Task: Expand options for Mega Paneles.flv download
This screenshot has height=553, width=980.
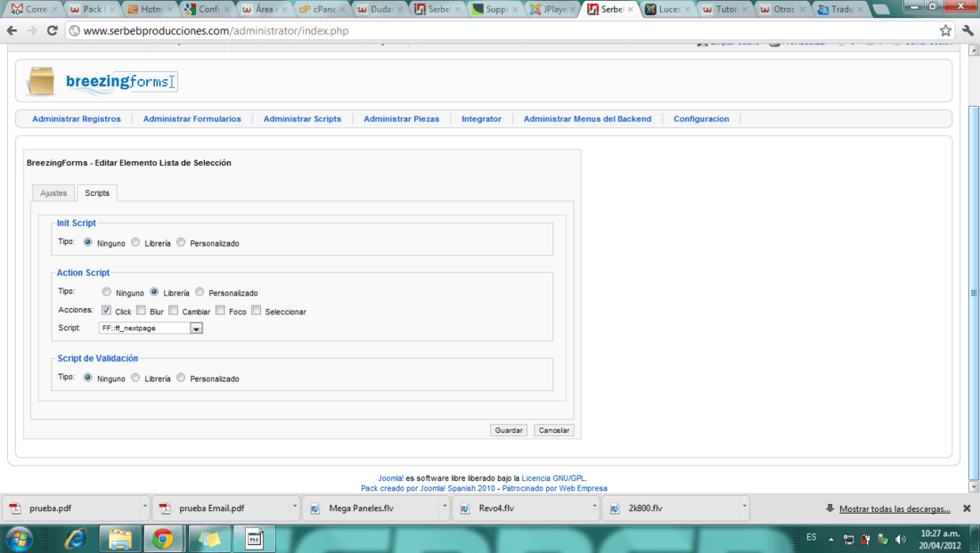Action: pos(445,507)
